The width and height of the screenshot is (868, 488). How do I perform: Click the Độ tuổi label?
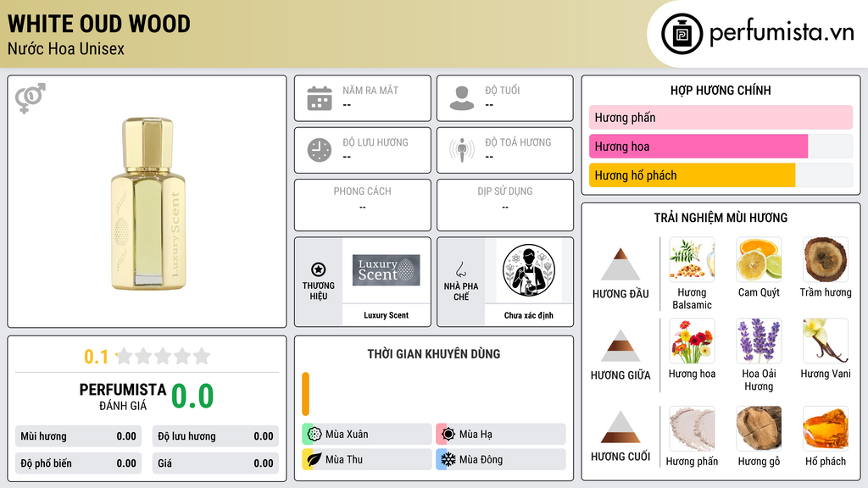(503, 90)
